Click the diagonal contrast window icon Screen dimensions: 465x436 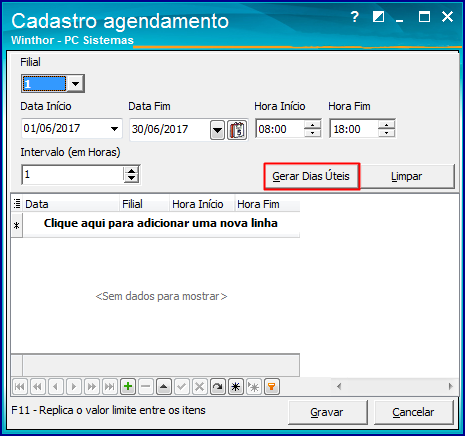coord(378,17)
